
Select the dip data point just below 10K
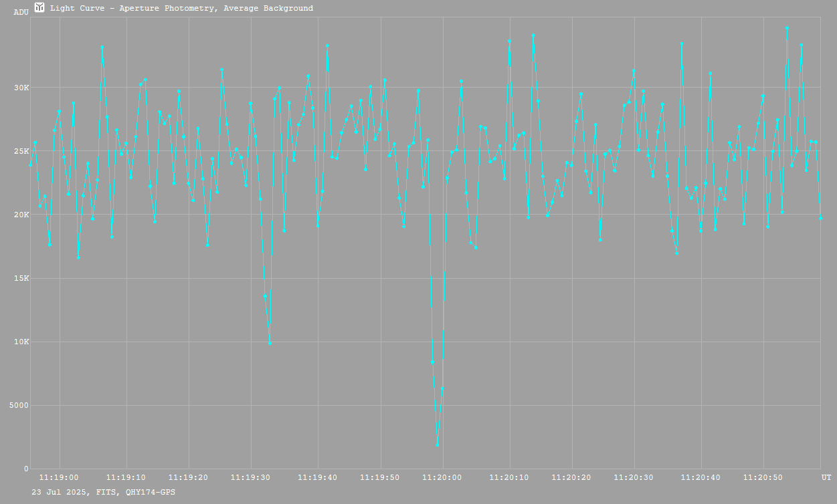270,343
